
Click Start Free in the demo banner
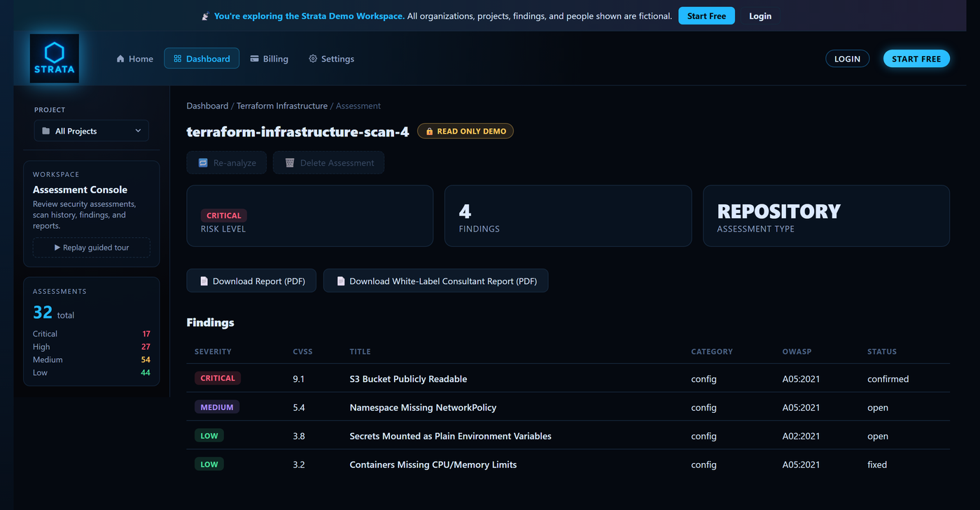click(x=706, y=16)
